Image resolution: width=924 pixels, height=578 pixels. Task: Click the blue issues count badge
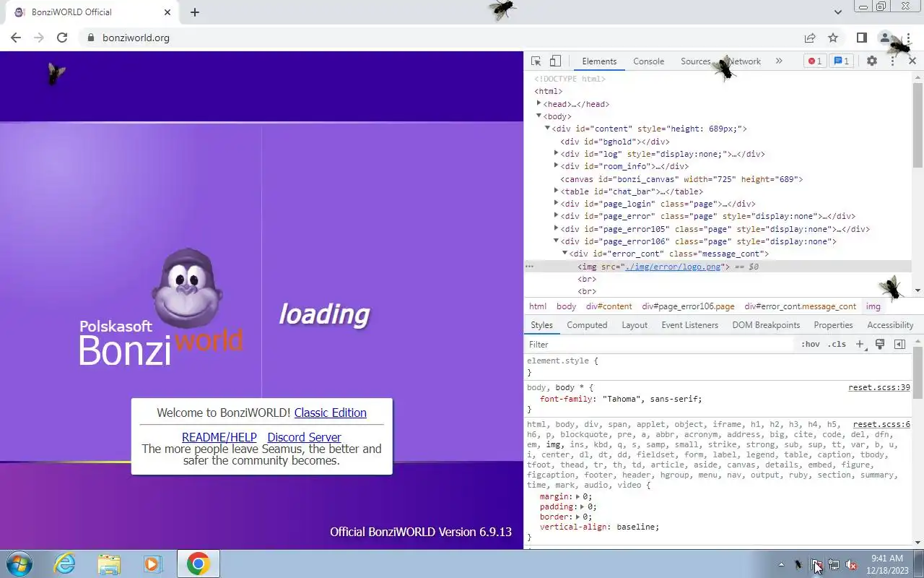click(841, 61)
